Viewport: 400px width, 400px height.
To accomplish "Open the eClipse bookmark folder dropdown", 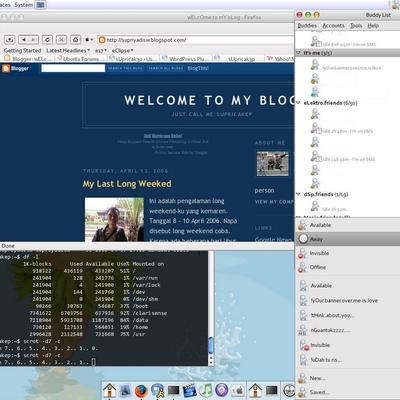I will coord(122,51).
